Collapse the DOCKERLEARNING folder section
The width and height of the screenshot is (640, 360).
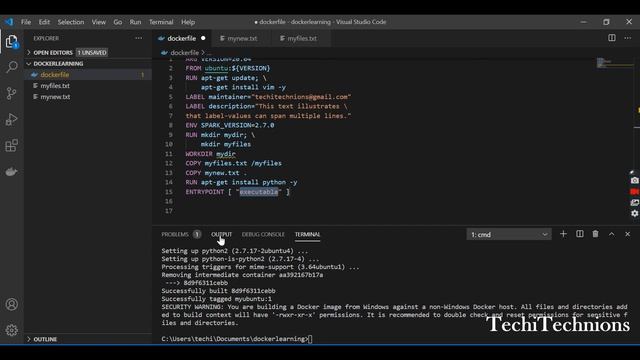[88, 64]
